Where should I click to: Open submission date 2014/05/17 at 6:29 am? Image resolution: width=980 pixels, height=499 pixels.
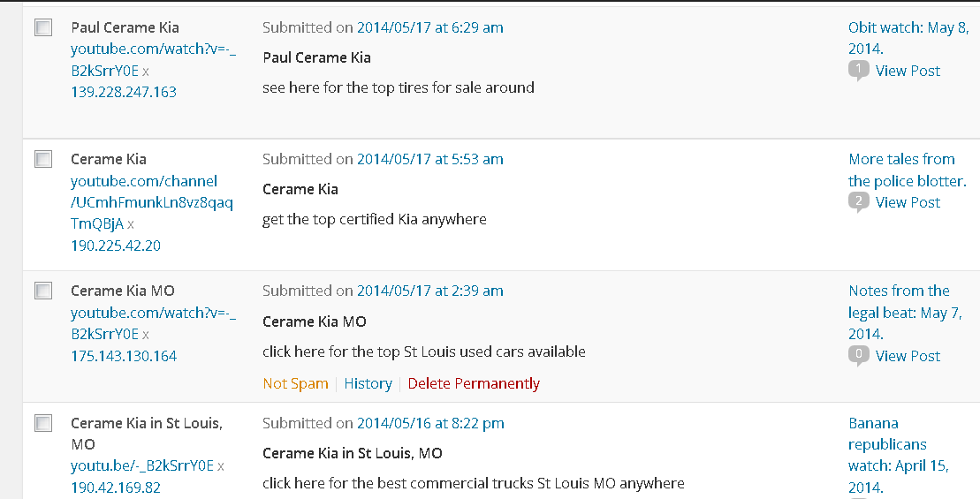tap(429, 27)
